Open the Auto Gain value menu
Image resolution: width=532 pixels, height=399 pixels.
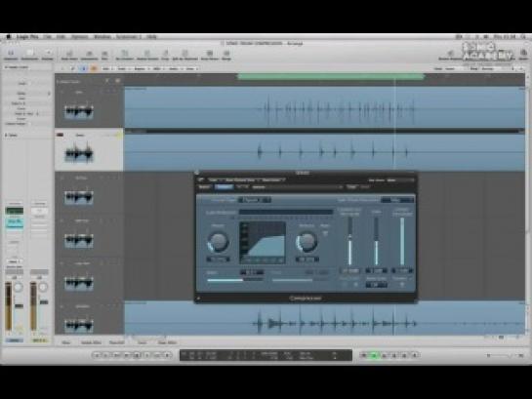[376, 285]
